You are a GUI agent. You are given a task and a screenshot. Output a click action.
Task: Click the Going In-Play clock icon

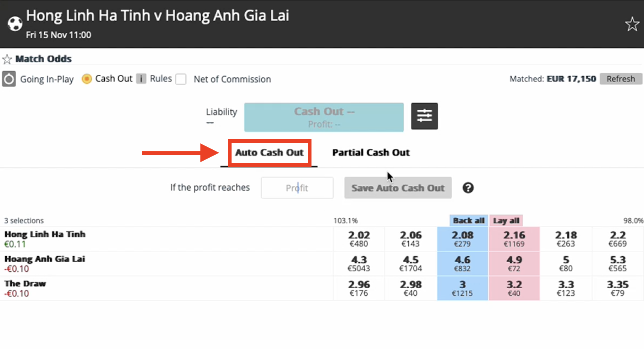coord(9,79)
